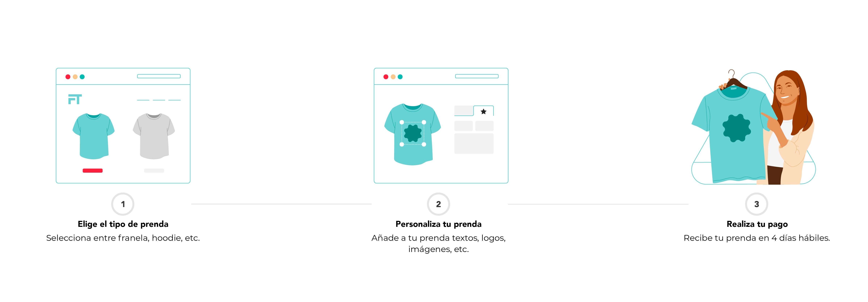Click the step 2 circle
Screen dimensions: 868x302
(438, 204)
